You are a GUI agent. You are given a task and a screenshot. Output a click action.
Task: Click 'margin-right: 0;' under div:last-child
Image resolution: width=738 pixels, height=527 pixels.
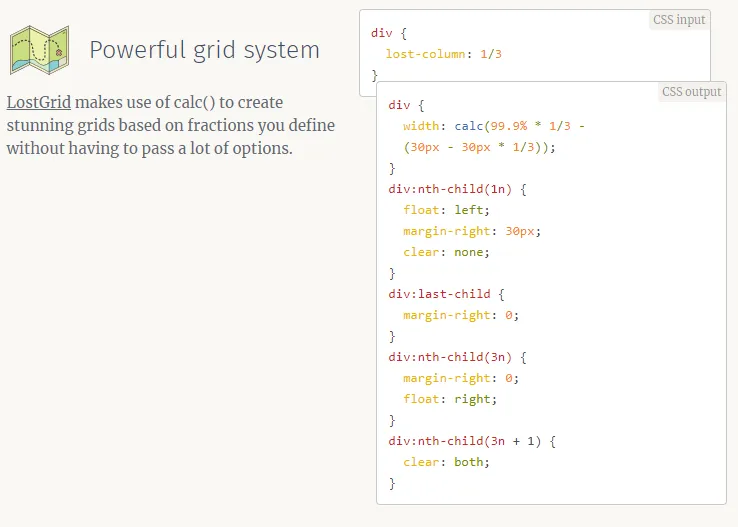461,315
